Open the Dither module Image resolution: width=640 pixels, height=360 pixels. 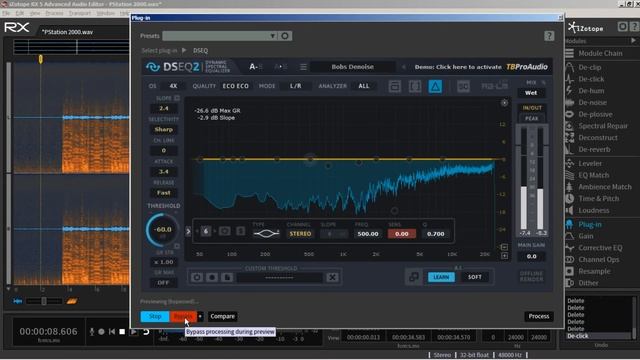click(588, 283)
